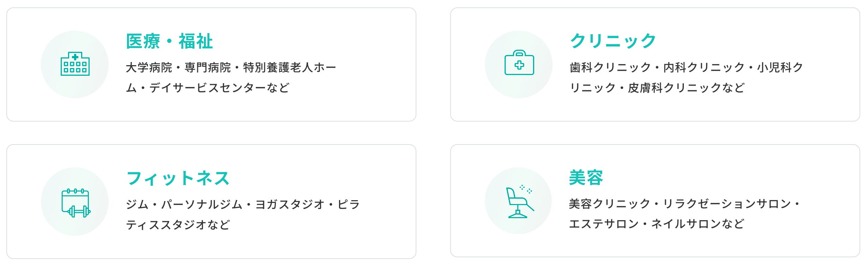Click the medical first-aid kit icon
Viewport: 868px width, 265px height.
pos(519,63)
